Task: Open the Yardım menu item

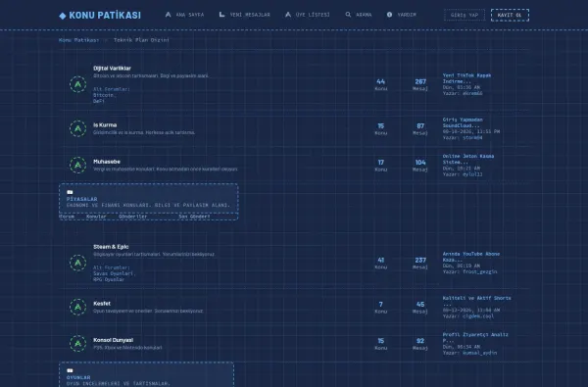Action: tap(402, 15)
